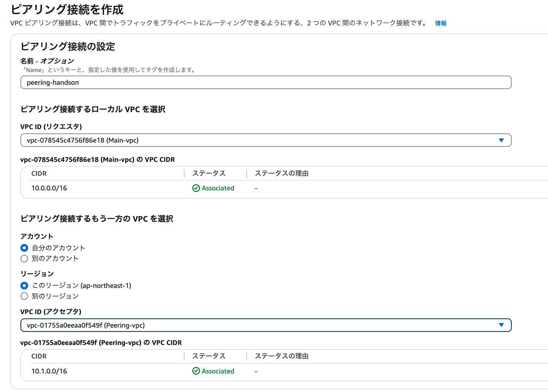Open the 情報 info link
Image resolution: width=548 pixels, height=392 pixels.
(440, 23)
